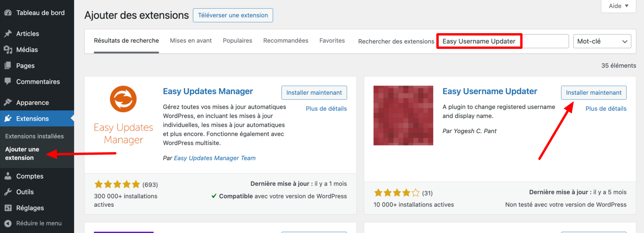Viewport: 644px width, 233px height.
Task: Open Easy Username Updater title link
Action: (x=490, y=91)
